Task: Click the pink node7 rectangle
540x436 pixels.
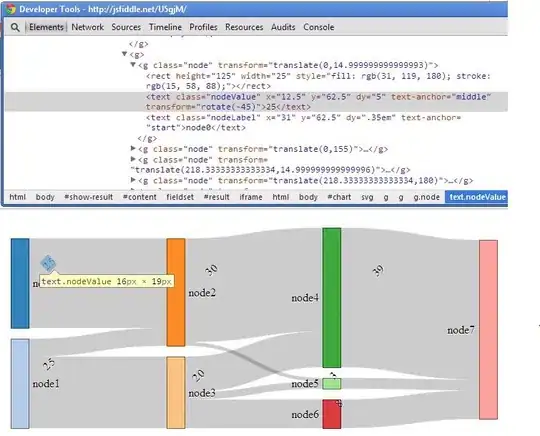Action: (488, 330)
